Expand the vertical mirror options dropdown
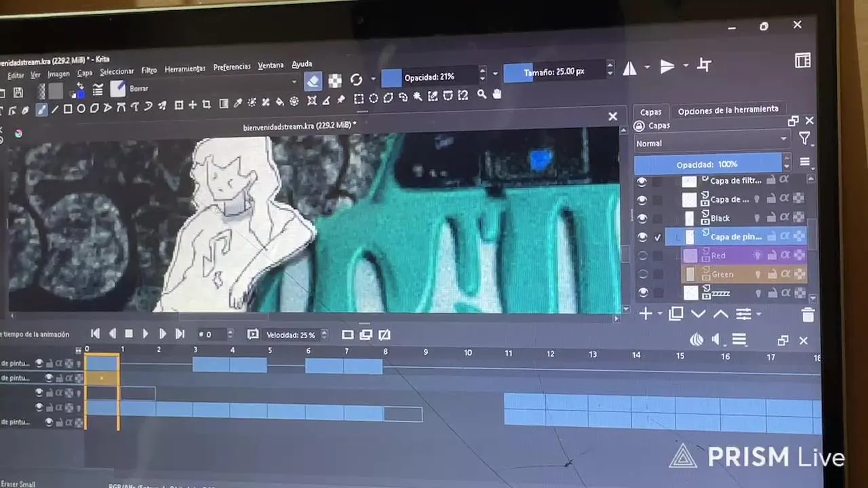The width and height of the screenshot is (868, 488). click(686, 66)
